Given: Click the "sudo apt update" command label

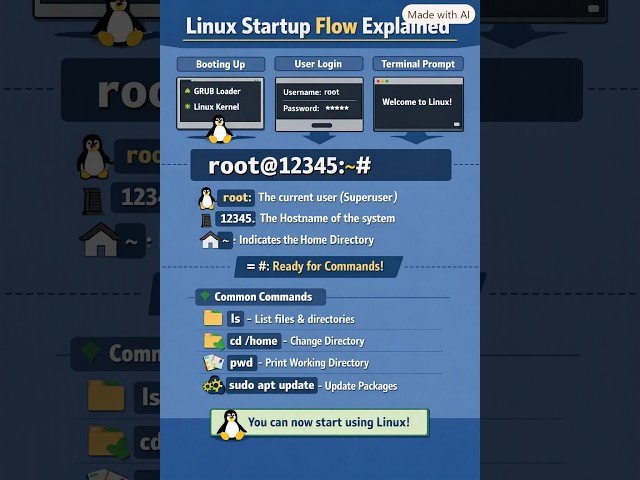Looking at the screenshot, I should 272,385.
